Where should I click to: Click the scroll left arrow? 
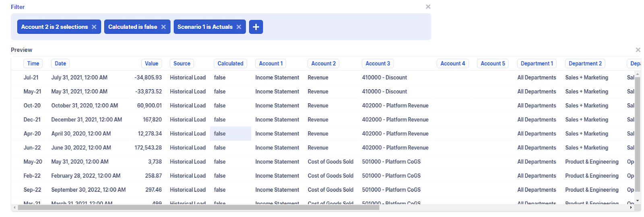click(x=14, y=207)
